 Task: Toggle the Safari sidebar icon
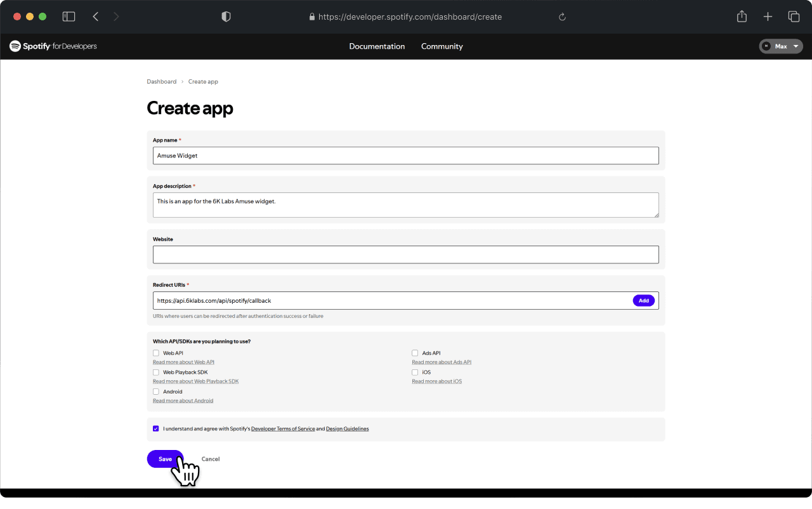[x=69, y=17]
